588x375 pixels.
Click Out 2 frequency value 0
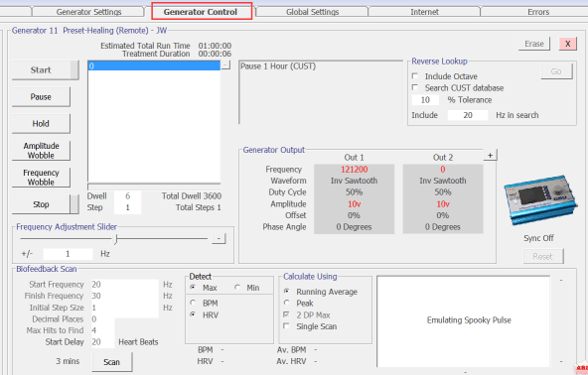(x=443, y=170)
